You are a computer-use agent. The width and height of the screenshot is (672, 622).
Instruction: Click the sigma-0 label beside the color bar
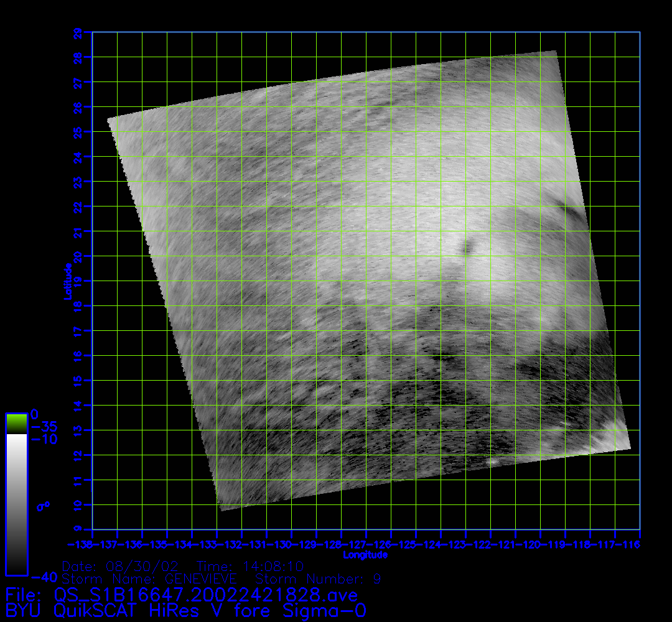point(43,506)
